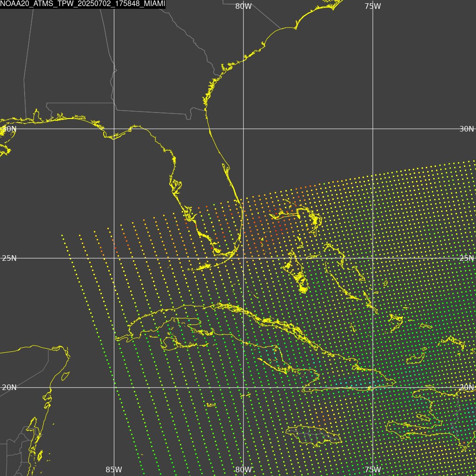Image resolution: width=476 pixels, height=476 pixels.
Task: Click the left 20N latitude label
Action: [9, 388]
